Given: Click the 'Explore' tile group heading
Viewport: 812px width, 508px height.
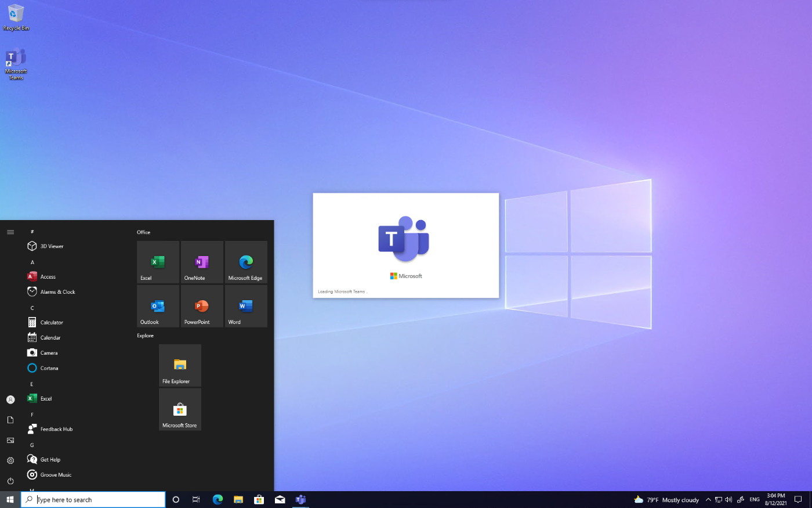Looking at the screenshot, I should pos(145,336).
